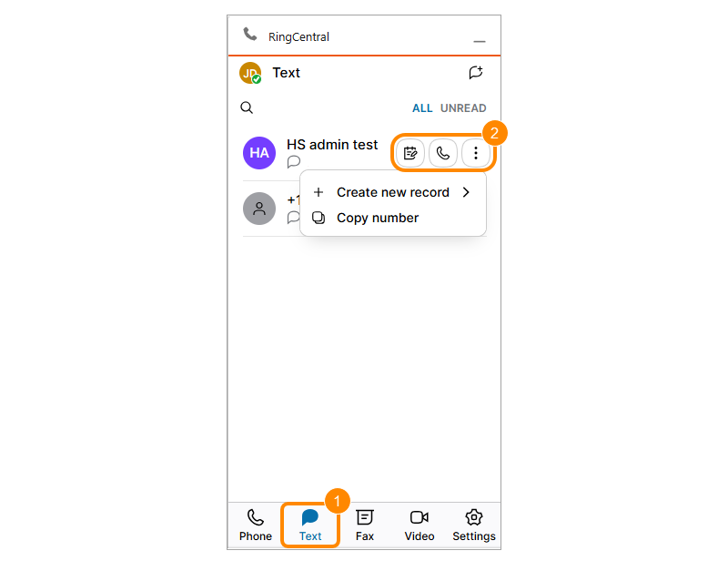Filter by UNREAD messages
The image size is (728, 561).
point(463,108)
